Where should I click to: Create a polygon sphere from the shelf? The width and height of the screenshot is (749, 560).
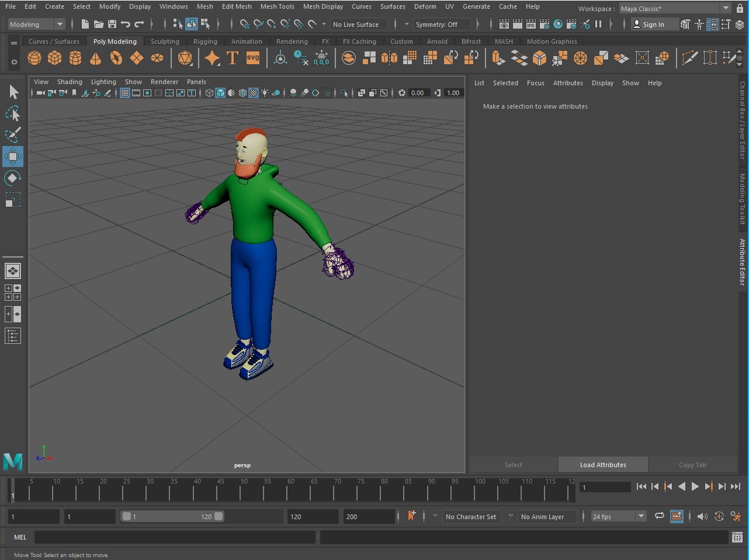point(34,58)
